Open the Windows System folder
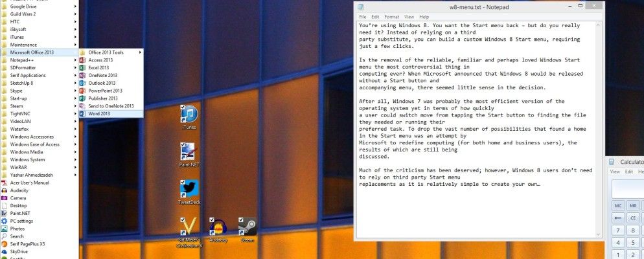Viewport: 644px width, 259px height. coord(39,160)
